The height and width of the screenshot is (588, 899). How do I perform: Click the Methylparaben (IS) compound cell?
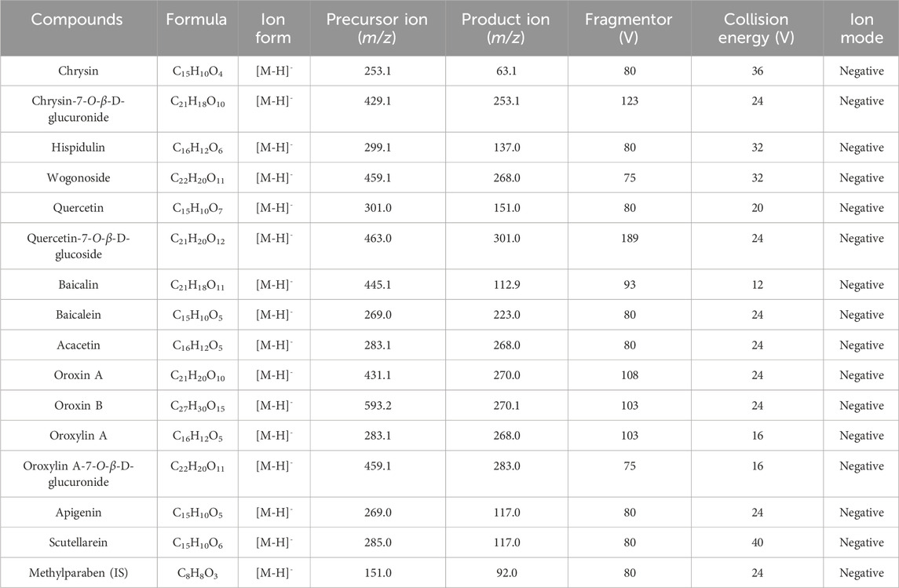pos(78,573)
